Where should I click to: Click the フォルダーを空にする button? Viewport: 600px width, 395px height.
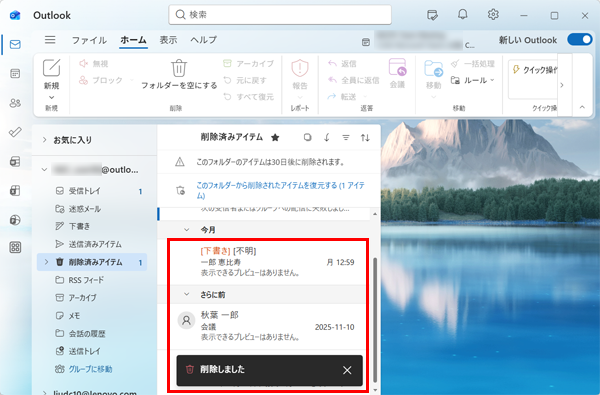click(x=179, y=75)
